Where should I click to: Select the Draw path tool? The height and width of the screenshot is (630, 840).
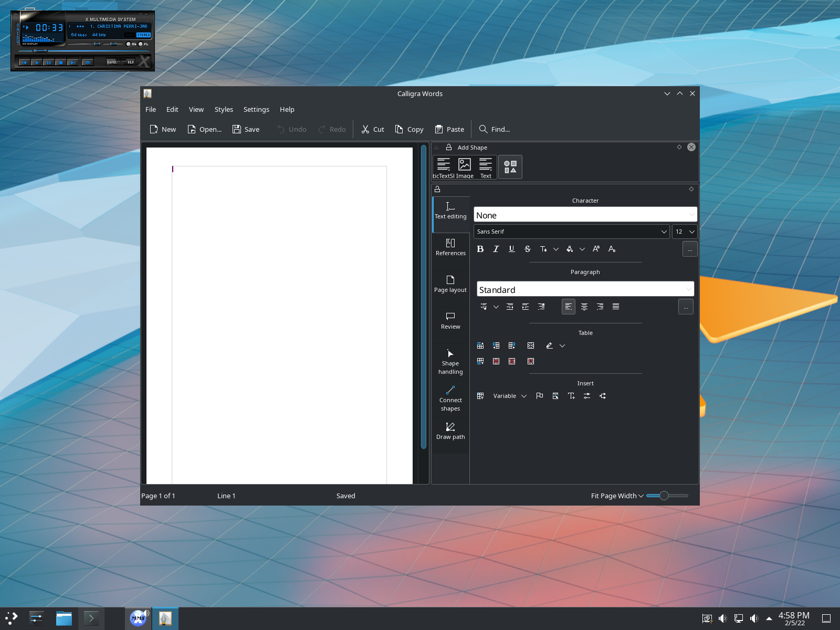coord(450,431)
